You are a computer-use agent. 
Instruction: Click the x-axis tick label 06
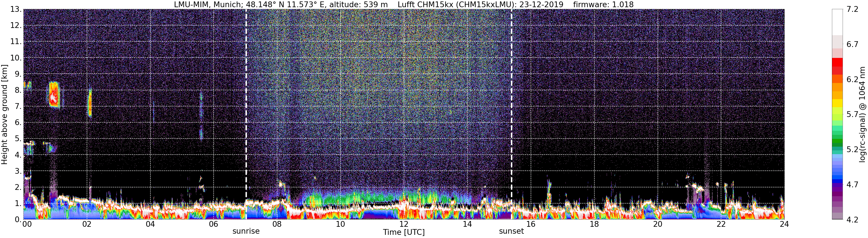tap(214, 224)
